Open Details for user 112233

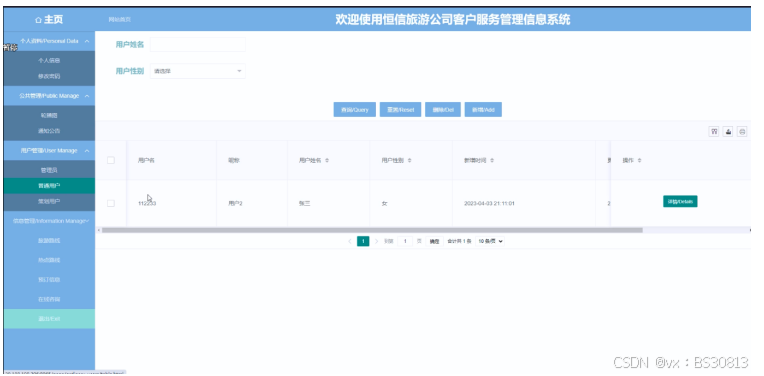point(680,201)
